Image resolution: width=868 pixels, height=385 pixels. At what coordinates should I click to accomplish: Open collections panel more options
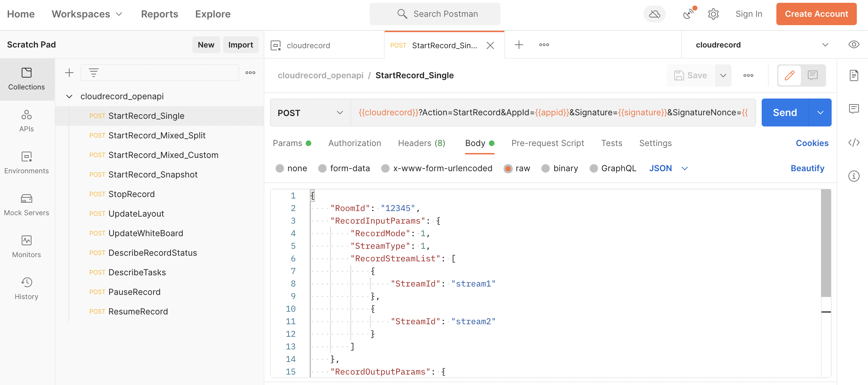coord(250,73)
